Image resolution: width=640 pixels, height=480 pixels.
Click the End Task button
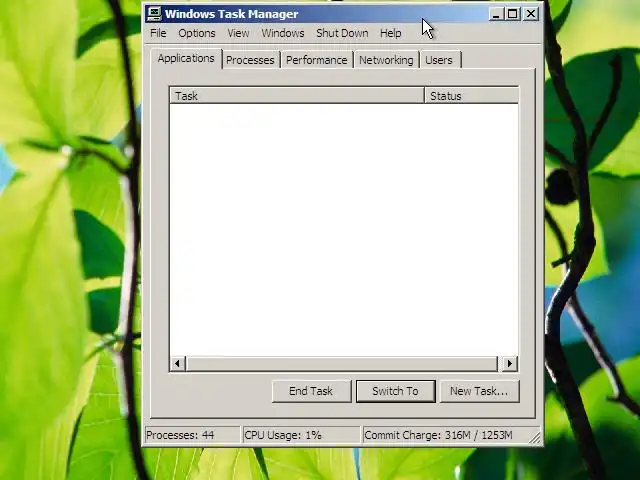coord(311,391)
